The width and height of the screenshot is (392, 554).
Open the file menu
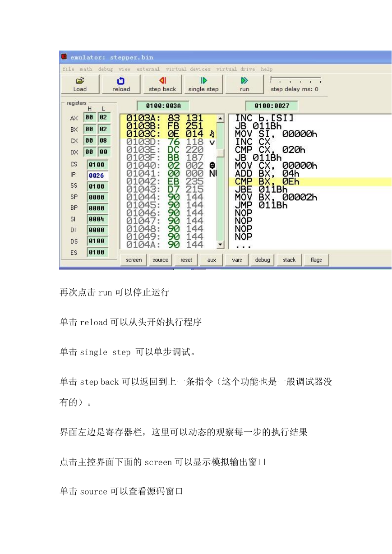tap(69, 69)
